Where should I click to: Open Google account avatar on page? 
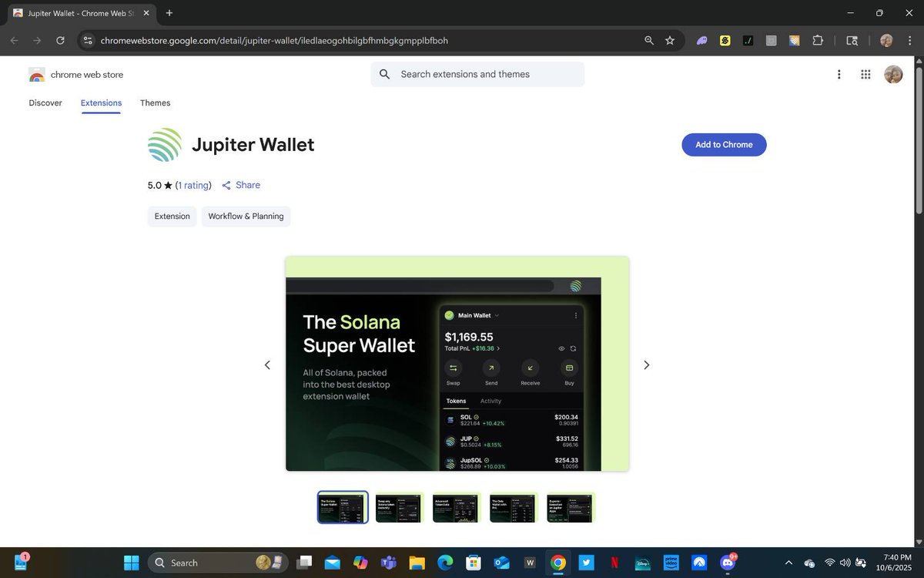point(893,74)
